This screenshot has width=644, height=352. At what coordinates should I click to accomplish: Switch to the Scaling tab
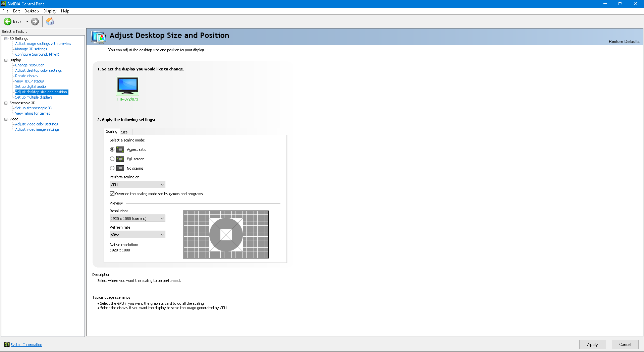(x=112, y=131)
